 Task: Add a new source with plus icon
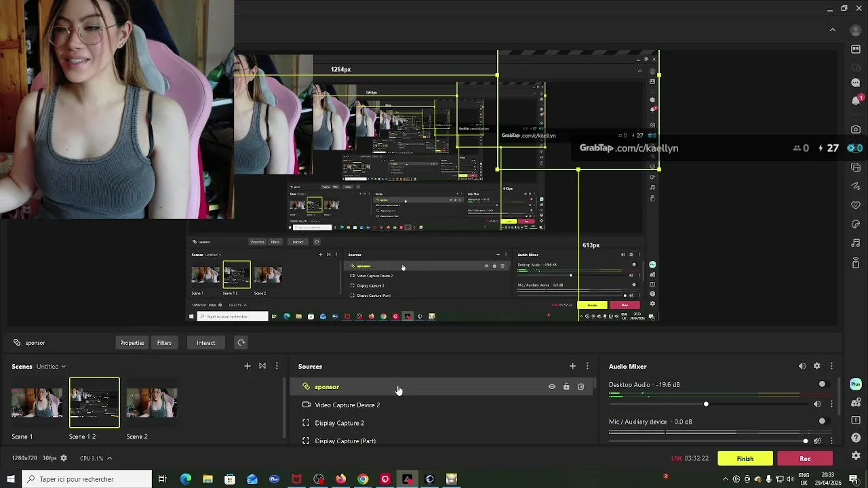(573, 366)
